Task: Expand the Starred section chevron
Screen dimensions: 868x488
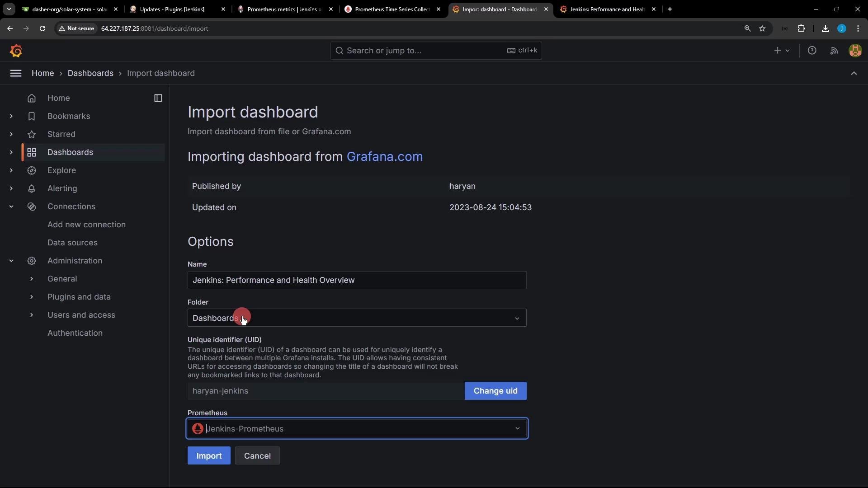Action: (x=11, y=134)
